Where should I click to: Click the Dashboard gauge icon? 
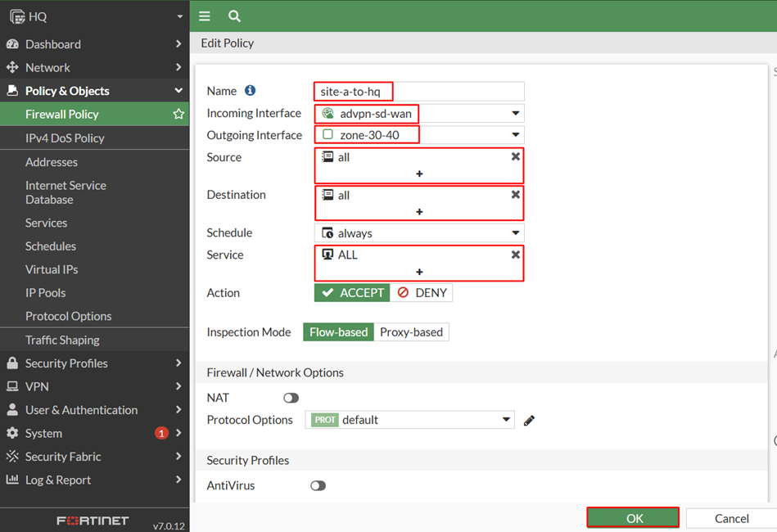12,44
